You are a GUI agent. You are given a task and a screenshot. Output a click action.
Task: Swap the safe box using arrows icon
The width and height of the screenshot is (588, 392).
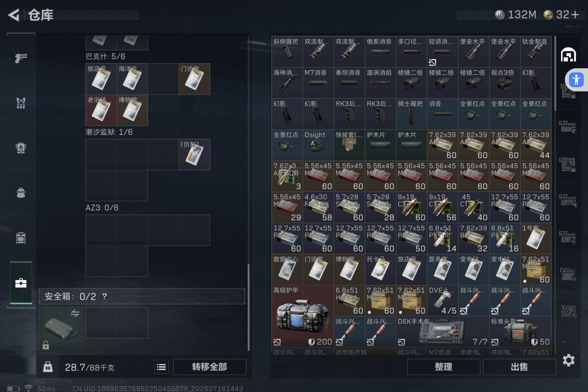[75, 313]
